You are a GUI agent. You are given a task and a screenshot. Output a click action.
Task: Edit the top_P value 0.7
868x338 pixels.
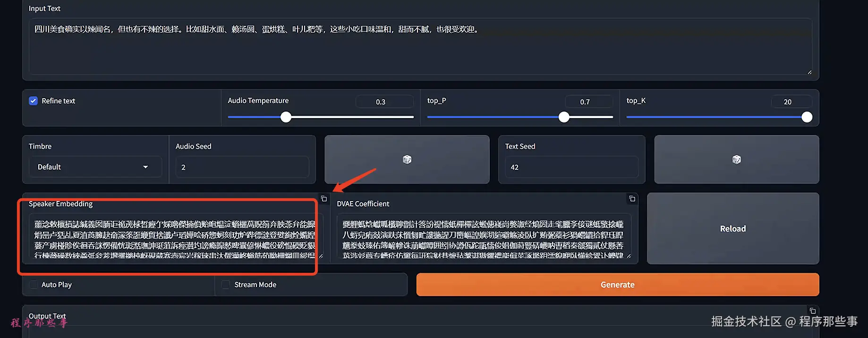[589, 101]
